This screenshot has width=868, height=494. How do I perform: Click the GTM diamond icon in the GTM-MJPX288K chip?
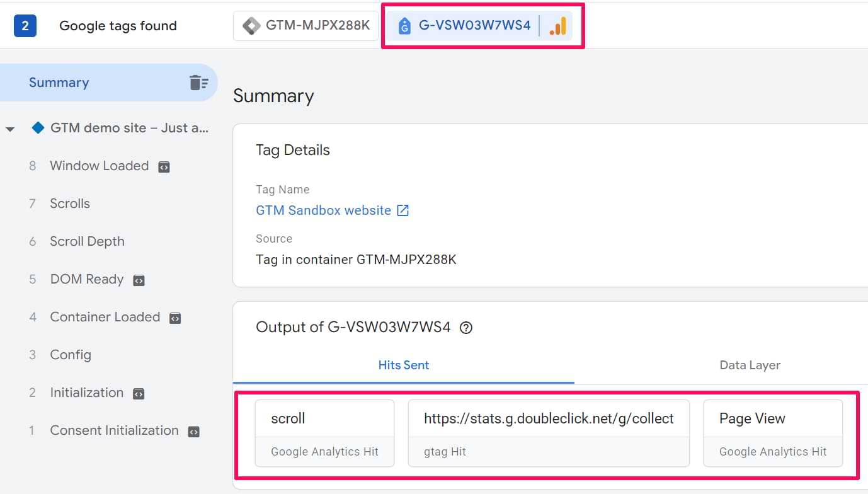pyautogui.click(x=251, y=26)
